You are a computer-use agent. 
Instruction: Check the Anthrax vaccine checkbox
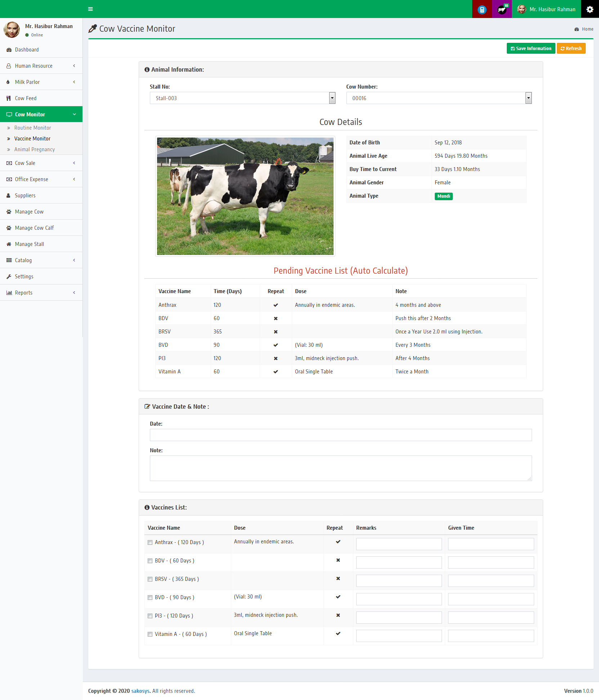pos(150,542)
